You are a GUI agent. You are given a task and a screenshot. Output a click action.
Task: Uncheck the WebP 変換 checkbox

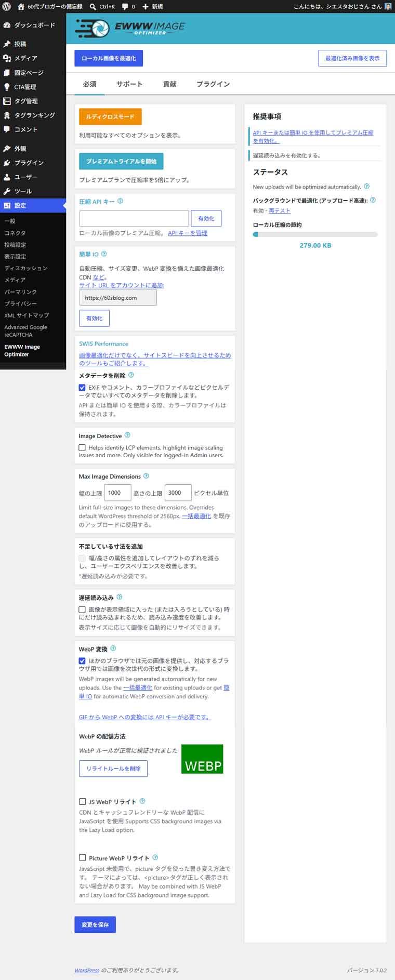82,661
